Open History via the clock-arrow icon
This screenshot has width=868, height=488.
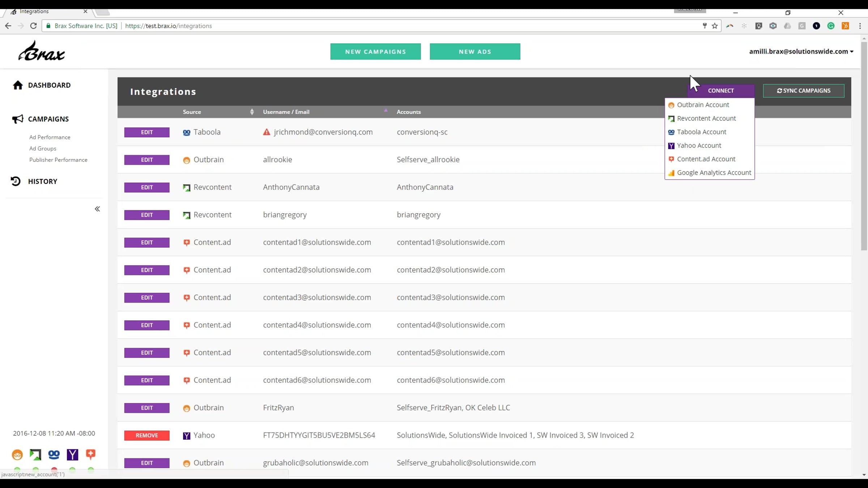[16, 181]
